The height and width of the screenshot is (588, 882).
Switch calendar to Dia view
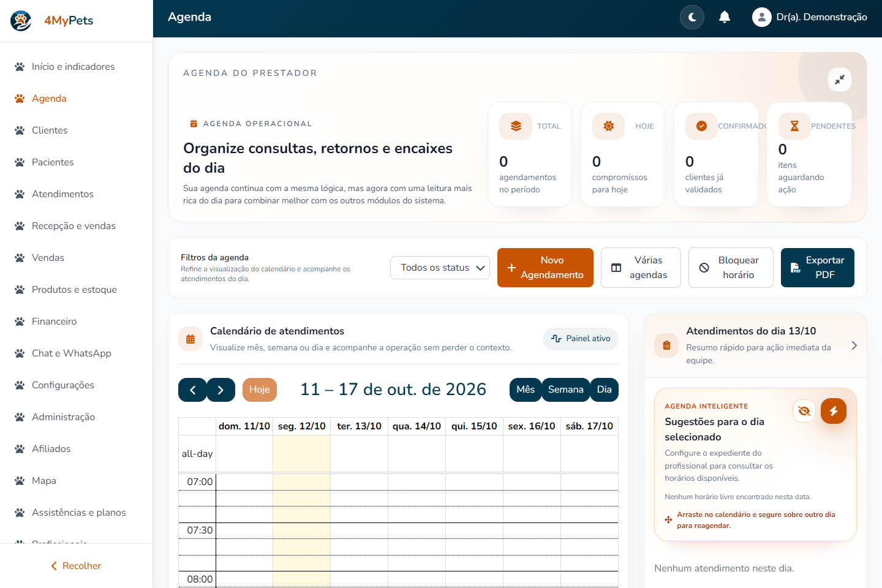(x=605, y=390)
